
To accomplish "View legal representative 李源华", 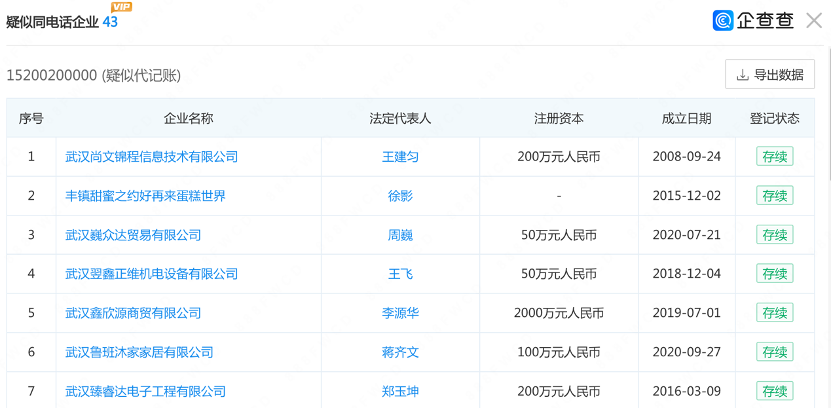I will [401, 313].
